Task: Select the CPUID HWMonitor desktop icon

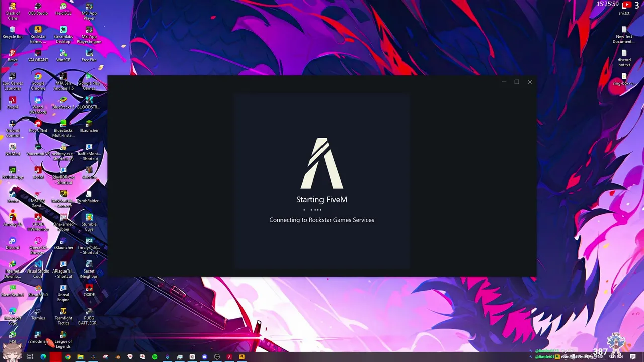Action: [38, 222]
